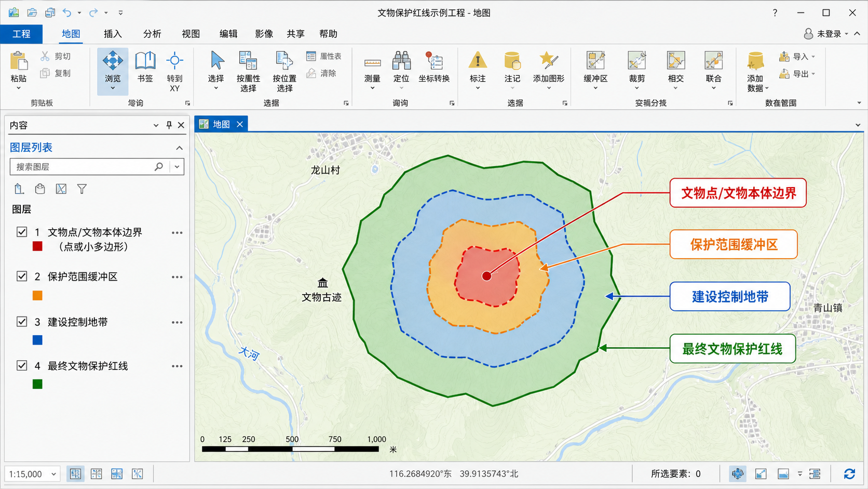
Task: Open 按位置选择 tool
Action: pyautogui.click(x=284, y=71)
